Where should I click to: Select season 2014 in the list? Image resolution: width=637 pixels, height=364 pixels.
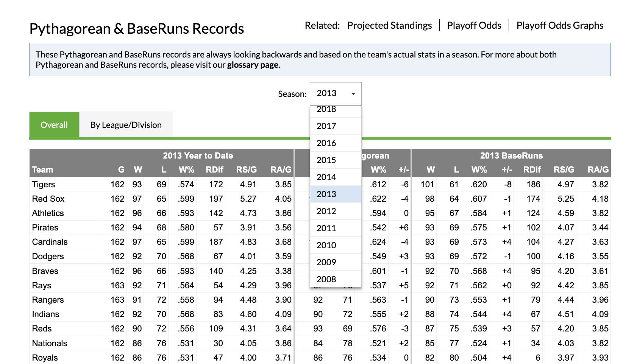click(x=326, y=177)
